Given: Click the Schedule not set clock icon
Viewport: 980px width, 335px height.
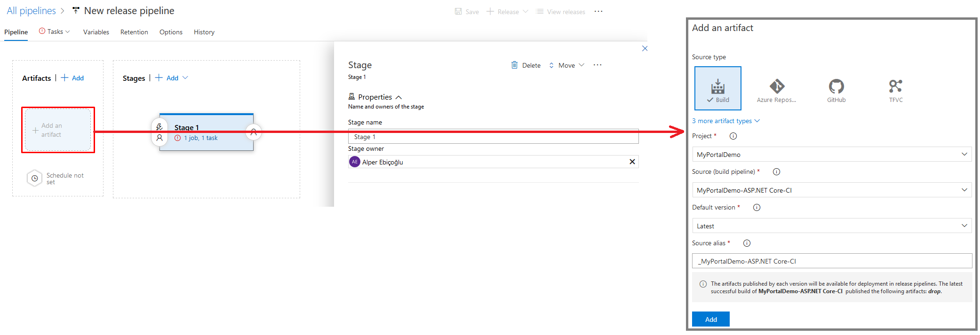Looking at the screenshot, I should [34, 179].
